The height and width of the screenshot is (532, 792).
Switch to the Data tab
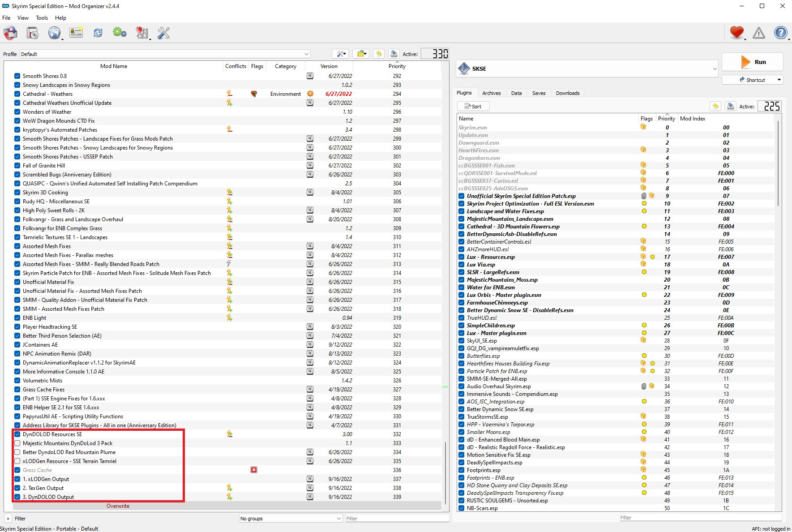click(x=516, y=93)
